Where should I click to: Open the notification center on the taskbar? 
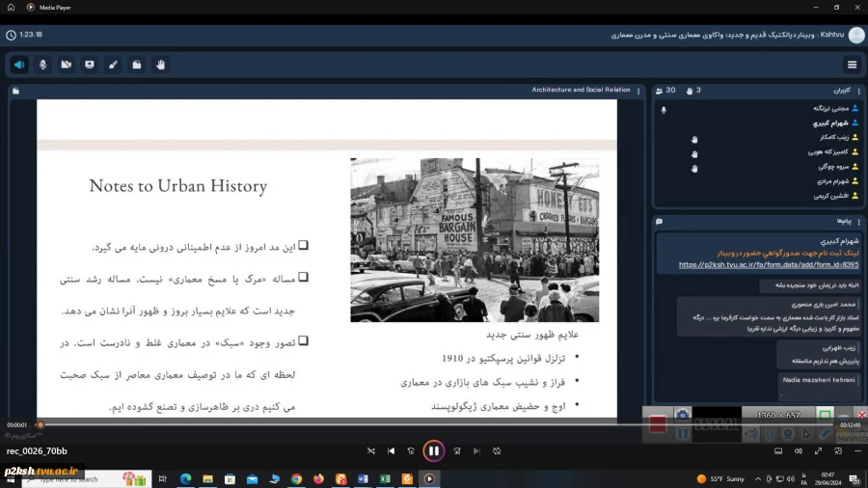(x=854, y=479)
